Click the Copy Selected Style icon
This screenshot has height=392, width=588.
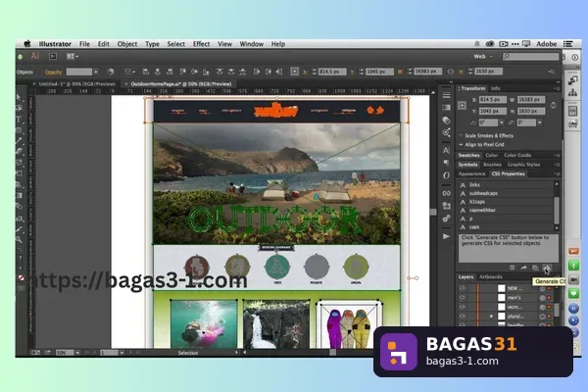coord(535,268)
